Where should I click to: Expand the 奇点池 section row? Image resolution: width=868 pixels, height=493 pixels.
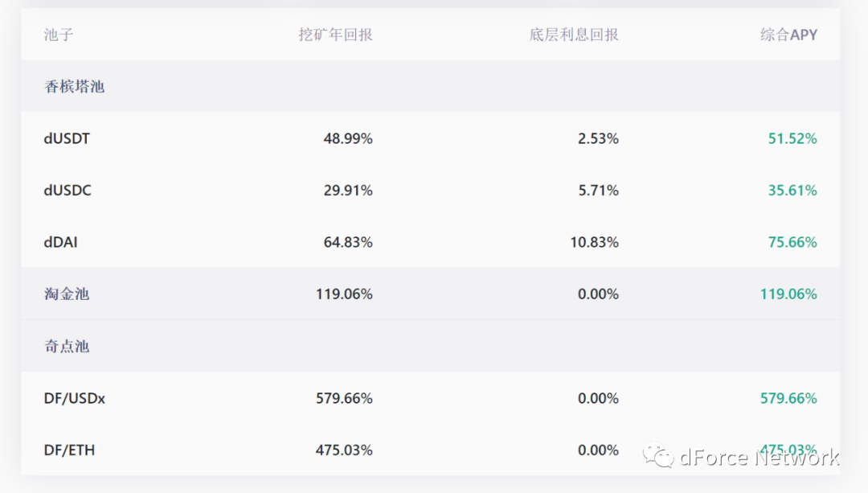pyautogui.click(x=430, y=346)
